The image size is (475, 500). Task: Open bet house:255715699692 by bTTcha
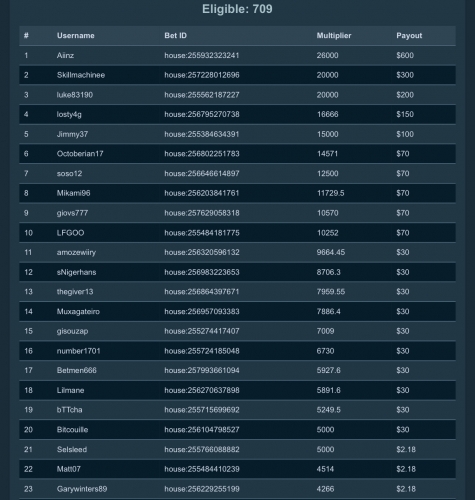point(202,410)
